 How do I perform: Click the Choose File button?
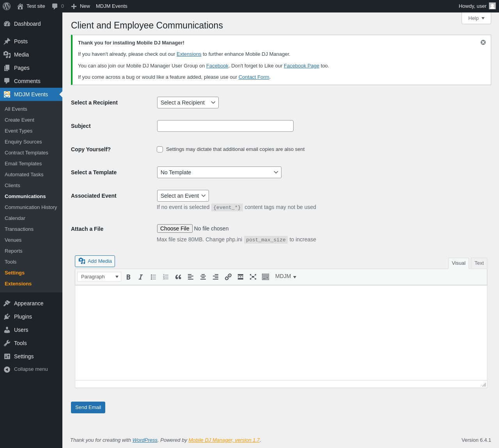point(175,228)
